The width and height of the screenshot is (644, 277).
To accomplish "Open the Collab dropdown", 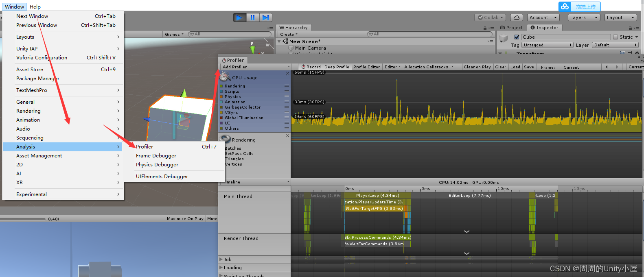I will [x=490, y=17].
